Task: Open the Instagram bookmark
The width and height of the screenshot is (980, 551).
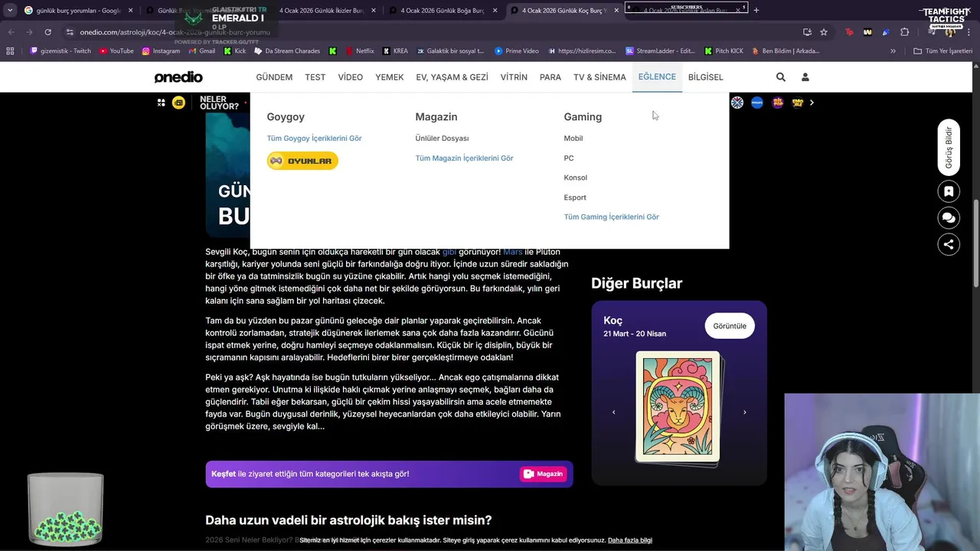Action: coord(160,51)
